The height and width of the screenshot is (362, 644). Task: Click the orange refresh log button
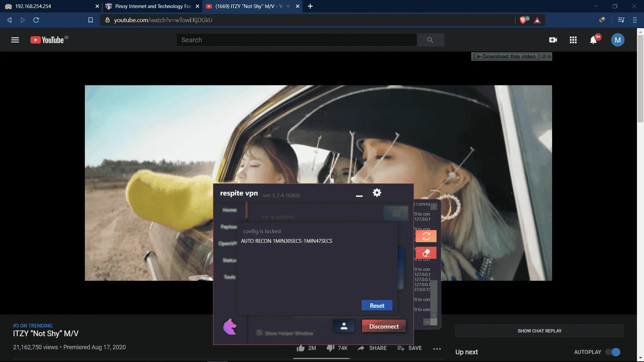[426, 236]
